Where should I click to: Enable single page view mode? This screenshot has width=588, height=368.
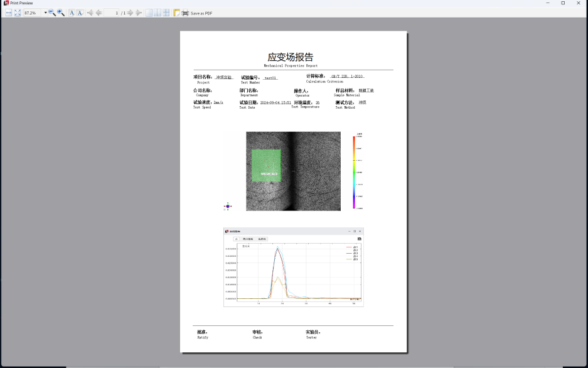[149, 13]
